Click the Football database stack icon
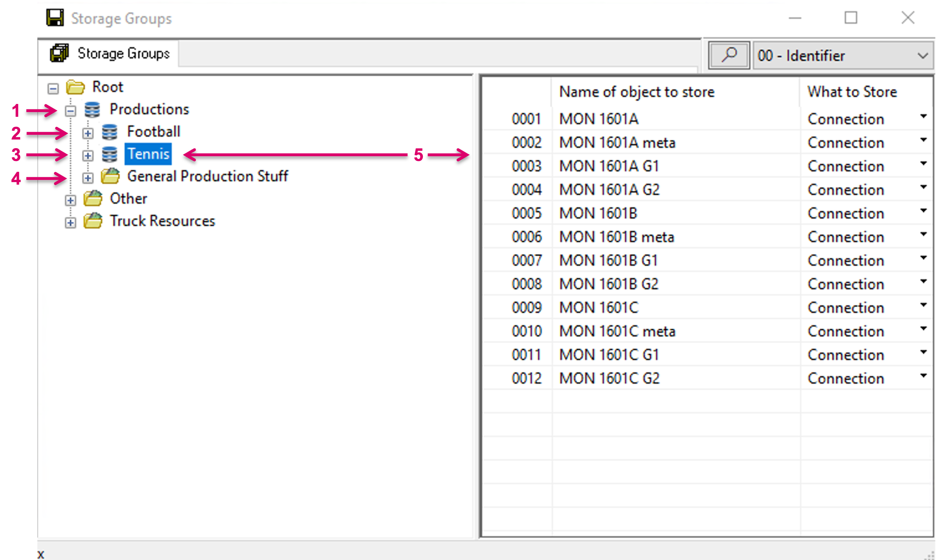Image resolution: width=936 pixels, height=560 pixels. point(109,132)
